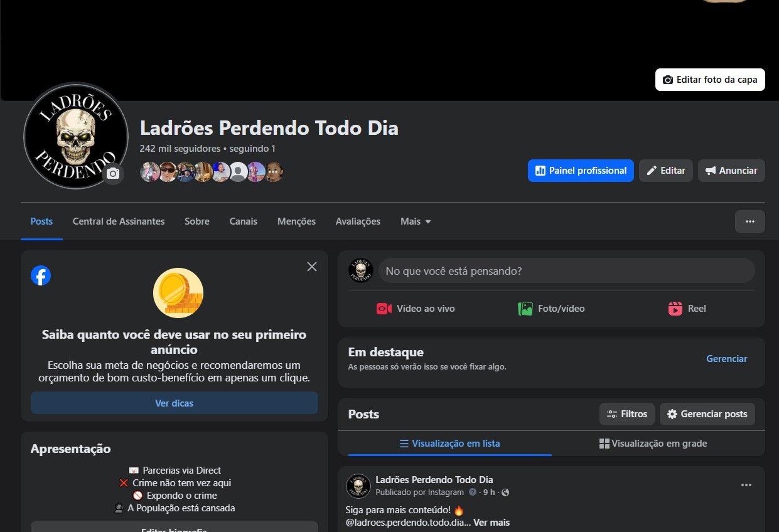
Task: Go to Central de Assinantes tab
Action: point(119,221)
